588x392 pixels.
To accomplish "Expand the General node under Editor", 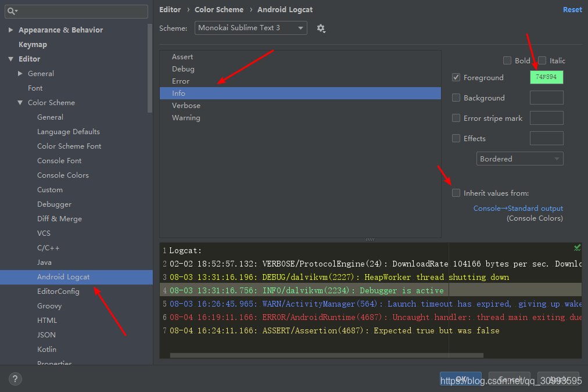I will coord(20,73).
